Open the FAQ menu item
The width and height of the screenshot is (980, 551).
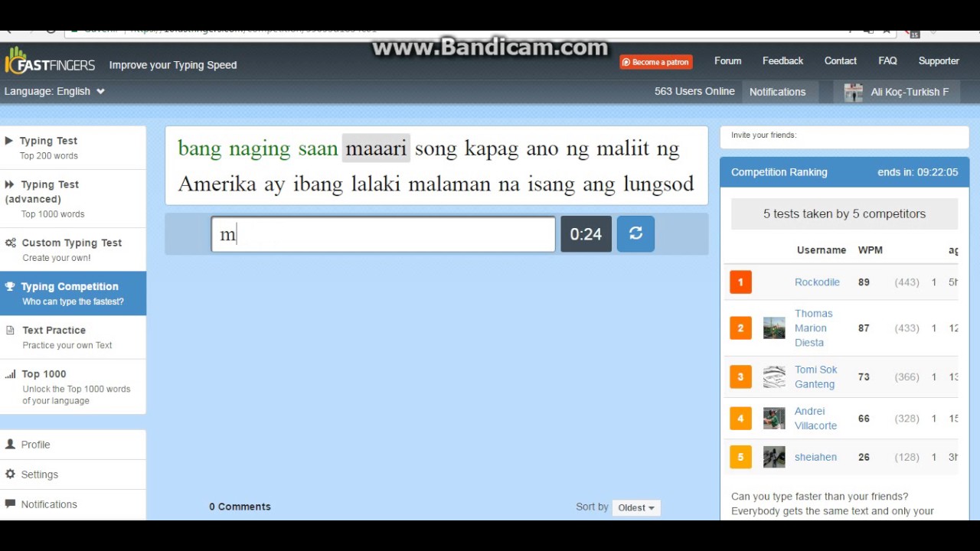[887, 61]
